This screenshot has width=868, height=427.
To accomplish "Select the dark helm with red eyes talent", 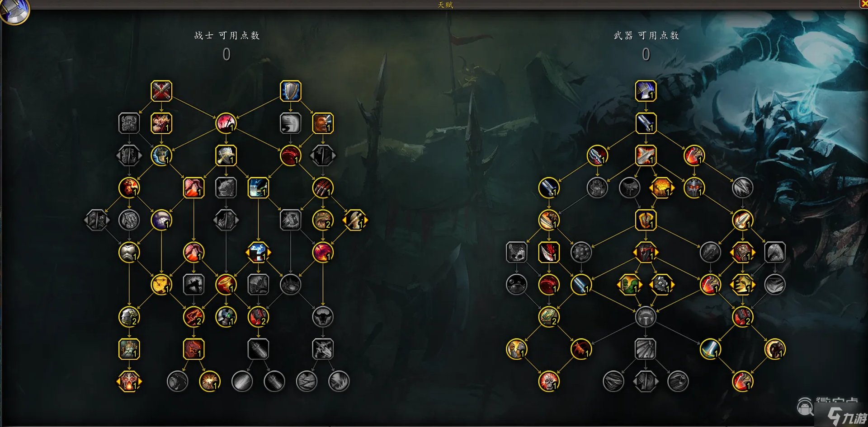I will point(694,188).
